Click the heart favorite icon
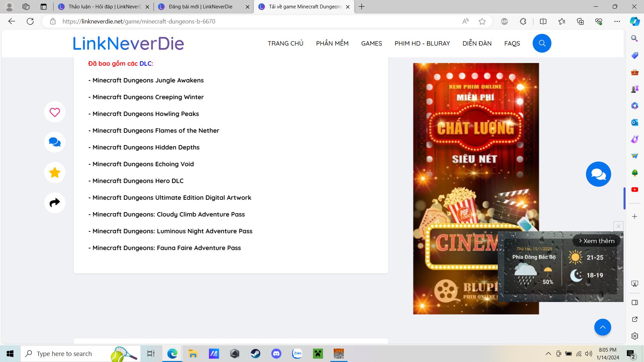Image resolution: width=644 pixels, height=362 pixels. pos(55,112)
